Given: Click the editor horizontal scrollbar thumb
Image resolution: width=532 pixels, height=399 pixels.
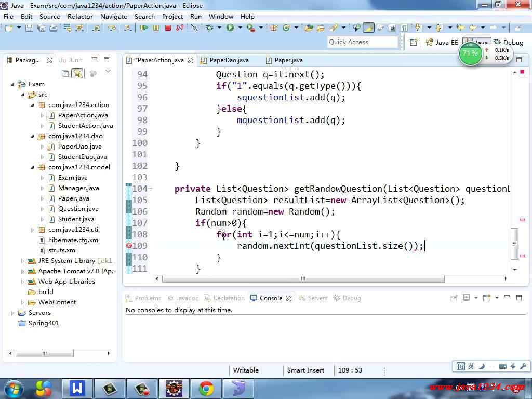Looking at the screenshot, I should (x=303, y=279).
